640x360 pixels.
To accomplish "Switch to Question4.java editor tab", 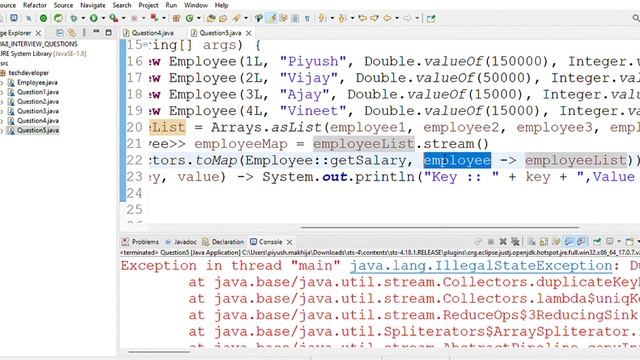I will [149, 33].
